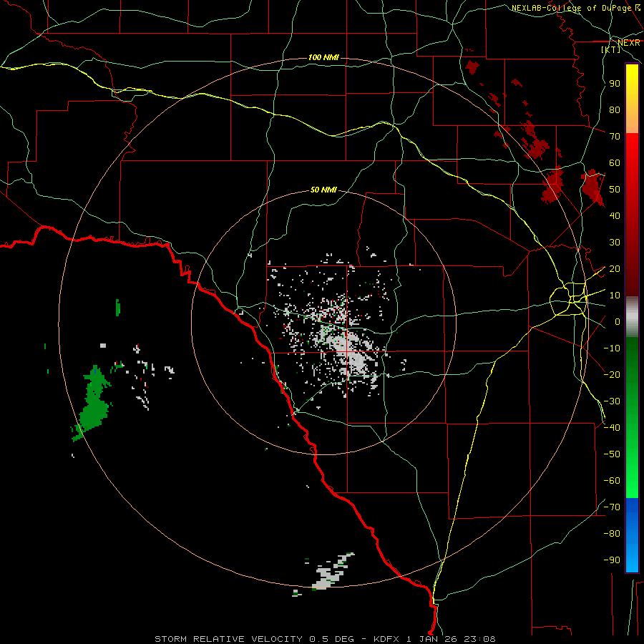Click the 50 NMI range ring label
644x644 pixels.
tap(323, 190)
